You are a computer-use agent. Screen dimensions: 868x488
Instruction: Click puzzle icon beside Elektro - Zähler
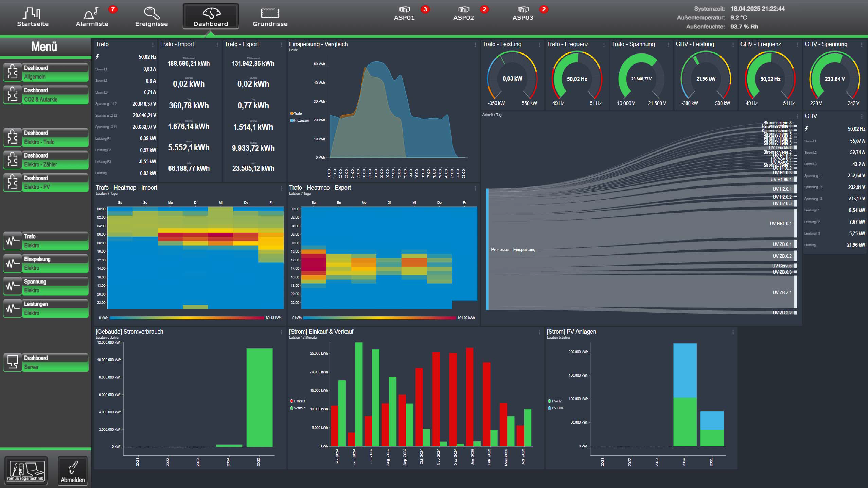pyautogui.click(x=13, y=160)
